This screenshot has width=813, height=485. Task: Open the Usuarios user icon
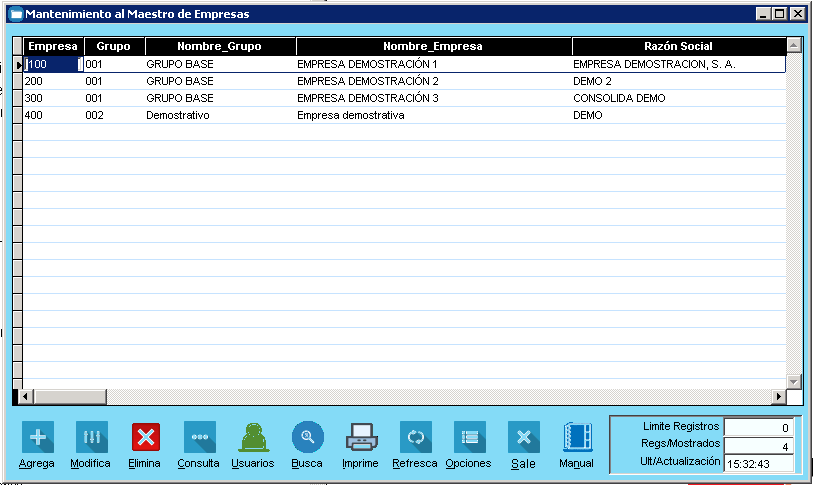click(253, 438)
